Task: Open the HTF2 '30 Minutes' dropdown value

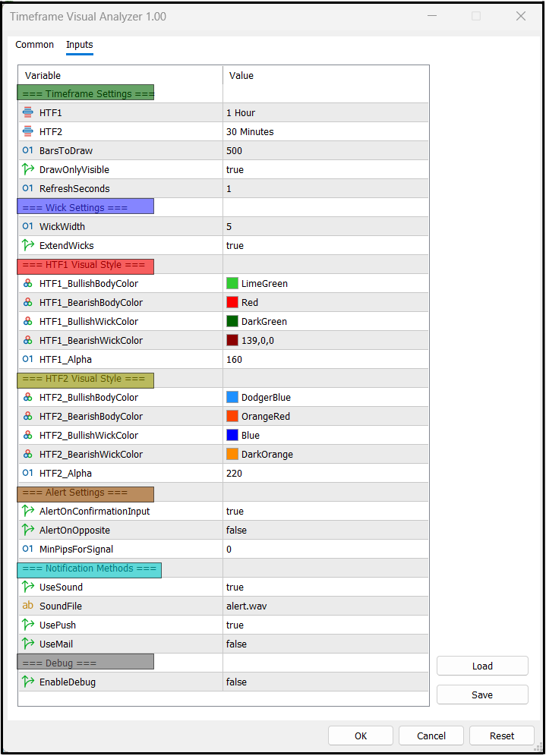Action: [325, 131]
